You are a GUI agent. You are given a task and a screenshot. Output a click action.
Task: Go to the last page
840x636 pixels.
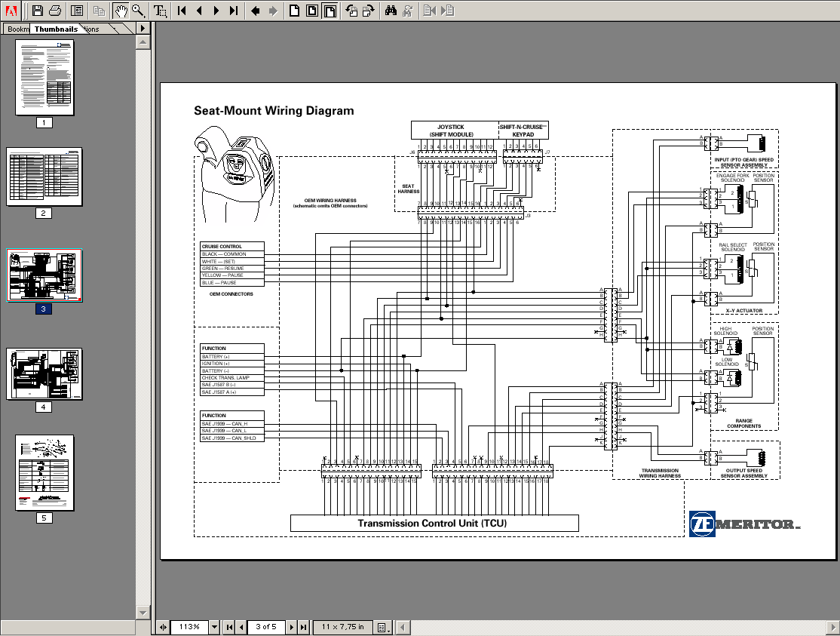(234, 11)
